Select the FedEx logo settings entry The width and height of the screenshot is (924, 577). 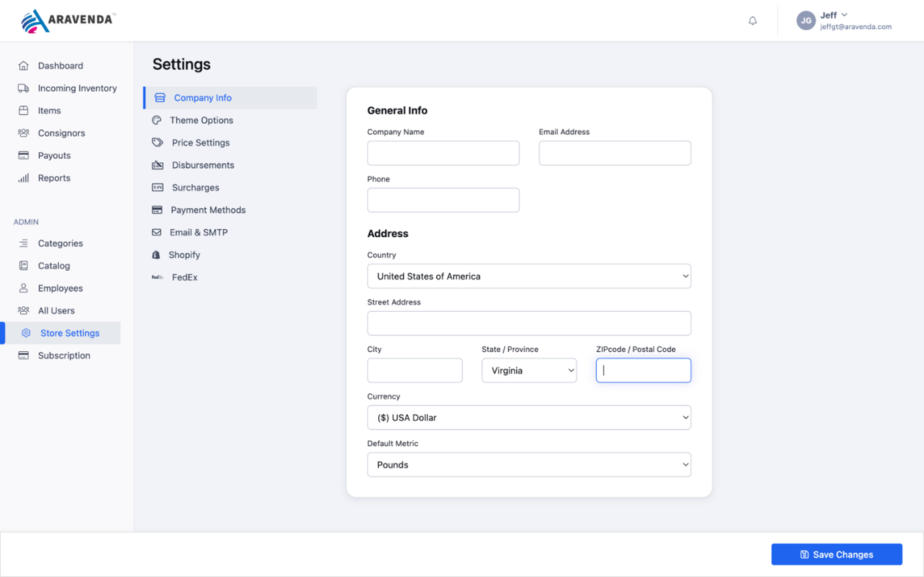(x=159, y=277)
